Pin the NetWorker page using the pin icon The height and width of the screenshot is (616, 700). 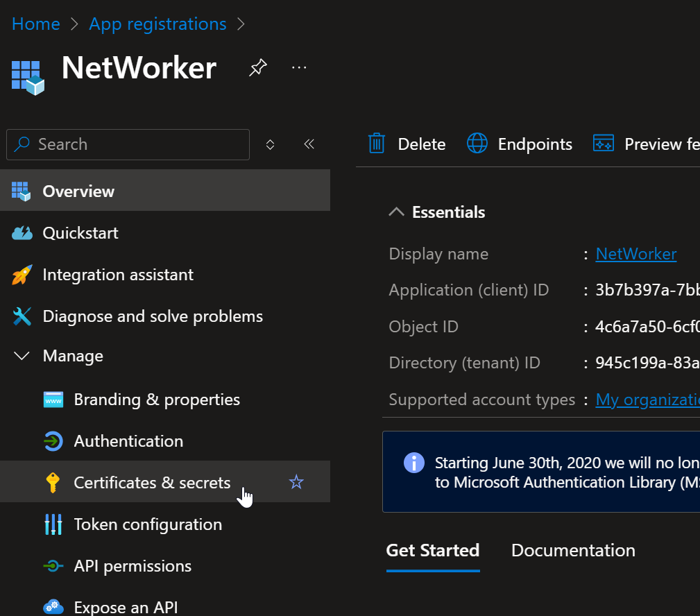coord(257,67)
